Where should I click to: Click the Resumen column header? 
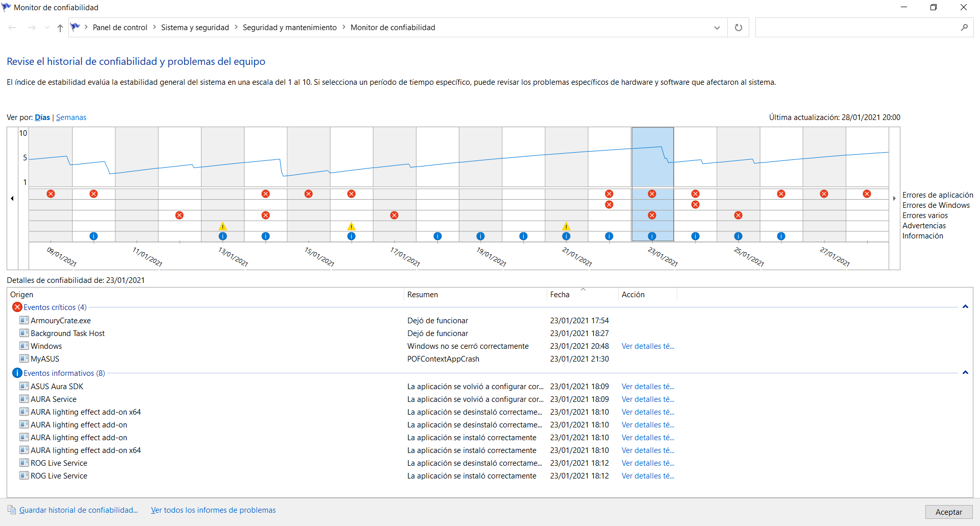[475, 295]
